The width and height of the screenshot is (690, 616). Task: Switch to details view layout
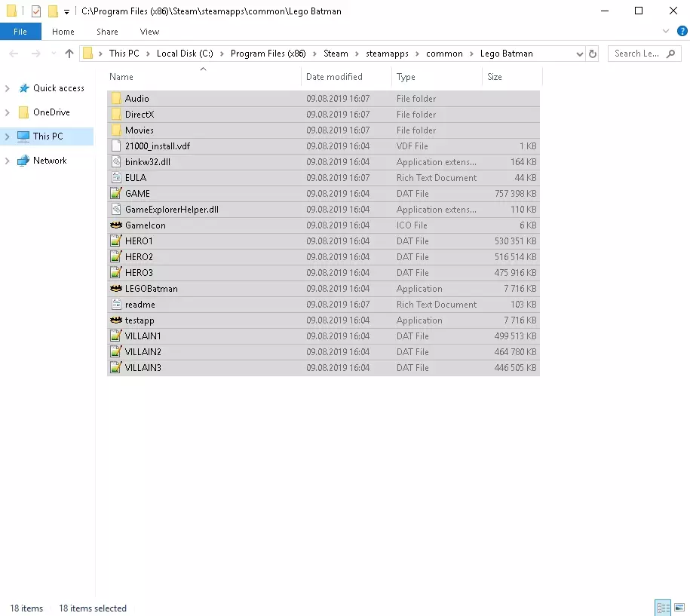pyautogui.click(x=663, y=608)
